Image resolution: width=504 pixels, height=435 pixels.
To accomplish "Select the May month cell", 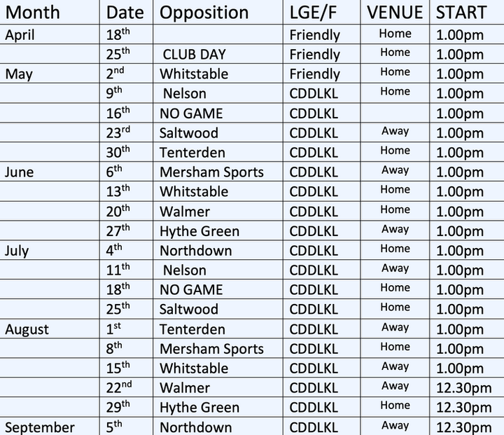I will click(18, 74).
